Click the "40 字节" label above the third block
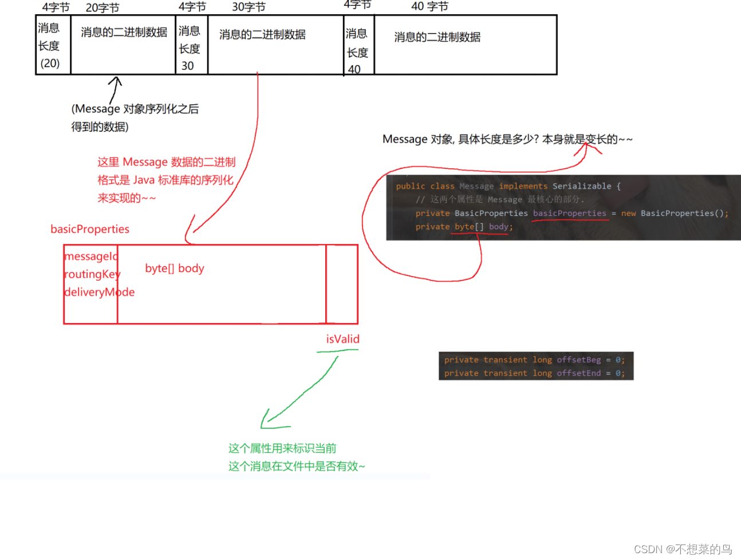The width and height of the screenshot is (741, 560). [429, 6]
